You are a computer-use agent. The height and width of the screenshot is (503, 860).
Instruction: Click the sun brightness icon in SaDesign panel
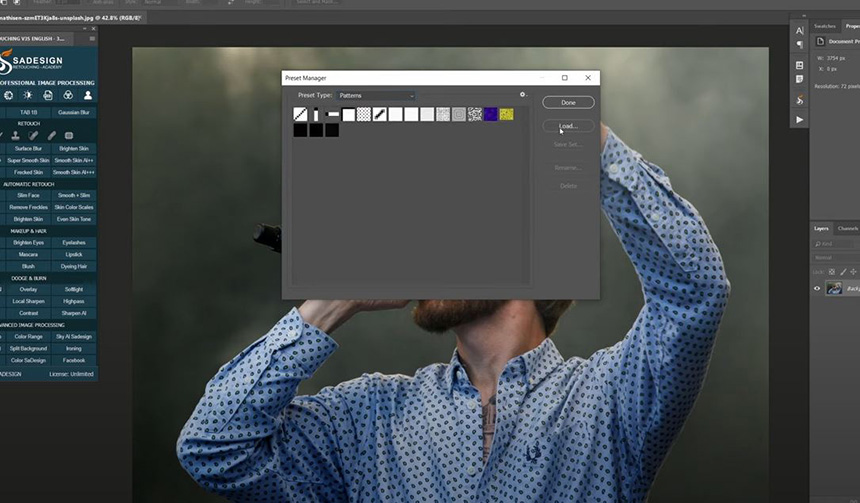[28, 95]
